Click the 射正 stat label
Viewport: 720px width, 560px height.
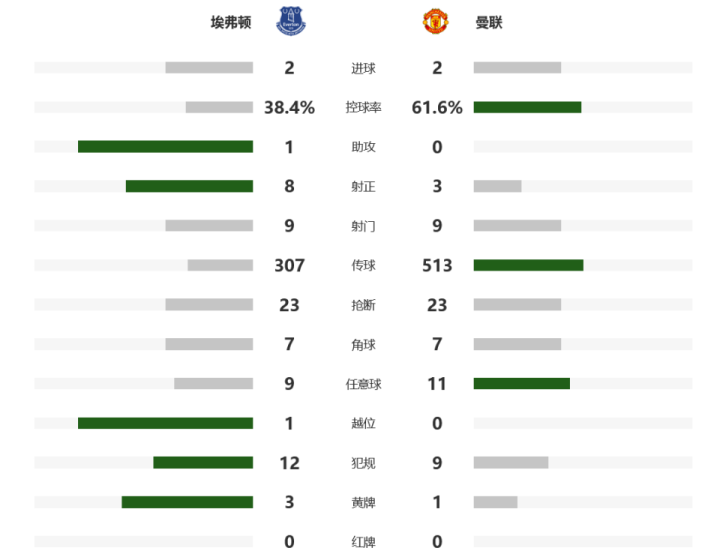tap(363, 186)
